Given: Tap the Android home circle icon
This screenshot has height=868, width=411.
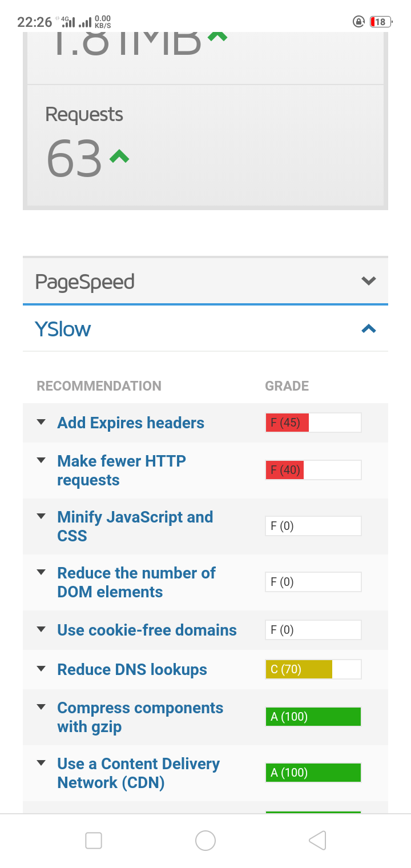Looking at the screenshot, I should (205, 840).
